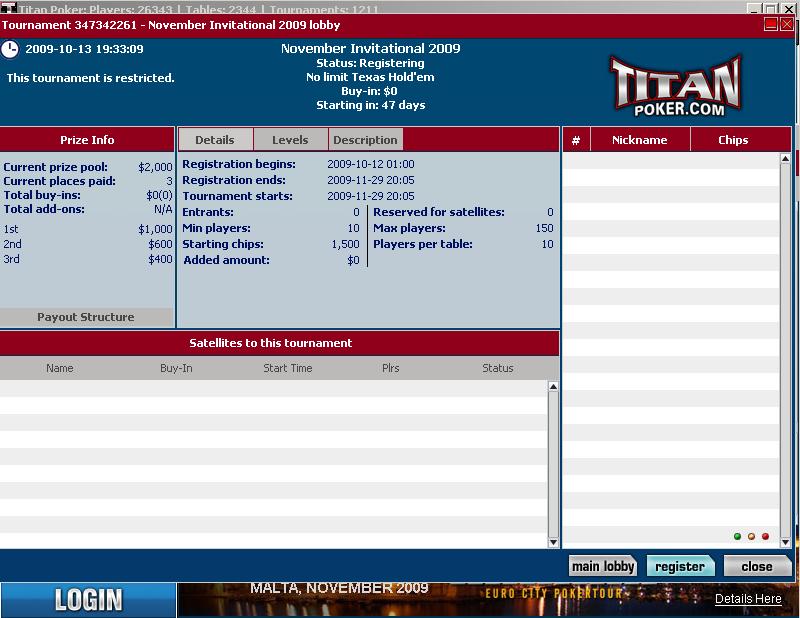
Task: Click the clock icon beside the date
Action: click(10, 50)
